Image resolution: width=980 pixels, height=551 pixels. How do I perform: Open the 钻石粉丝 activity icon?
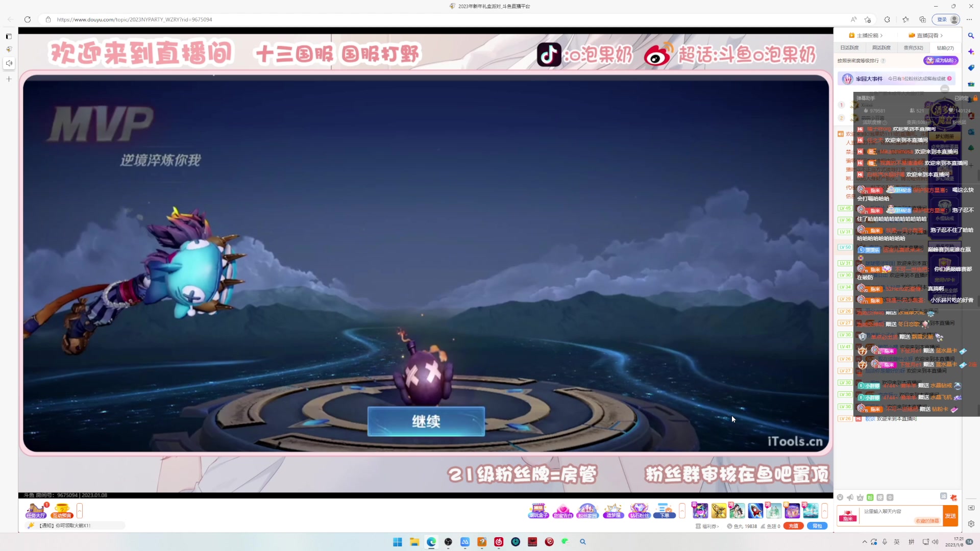coord(639,510)
